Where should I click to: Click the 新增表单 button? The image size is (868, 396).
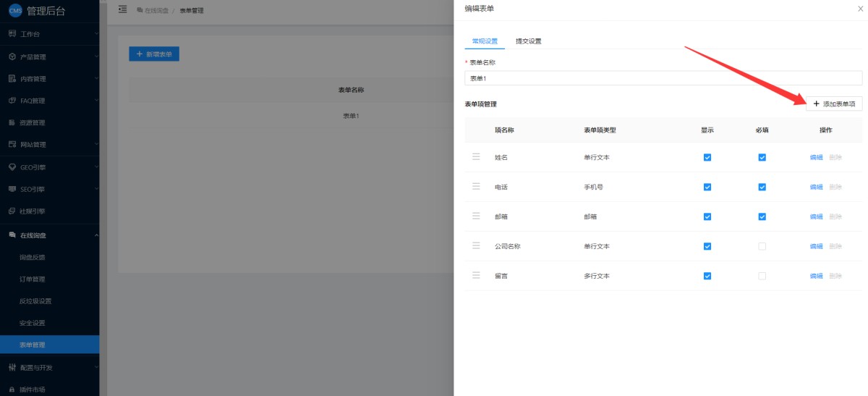click(x=154, y=54)
